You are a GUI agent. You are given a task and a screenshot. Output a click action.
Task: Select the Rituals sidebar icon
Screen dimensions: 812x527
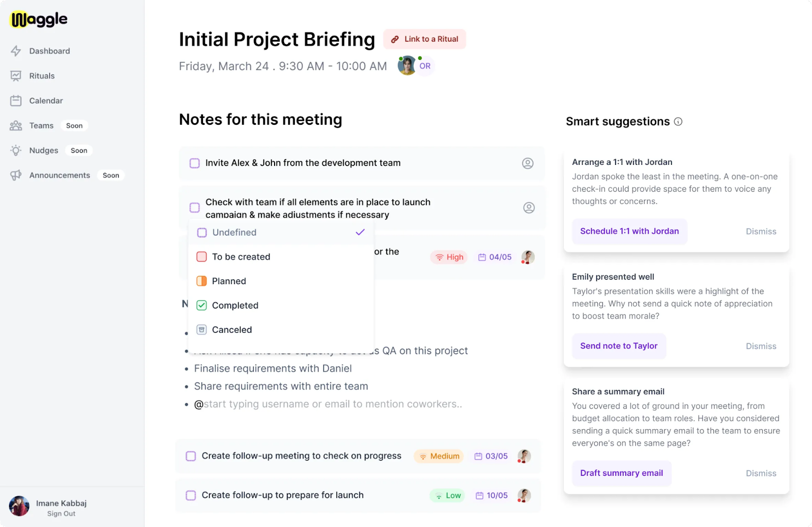point(17,76)
